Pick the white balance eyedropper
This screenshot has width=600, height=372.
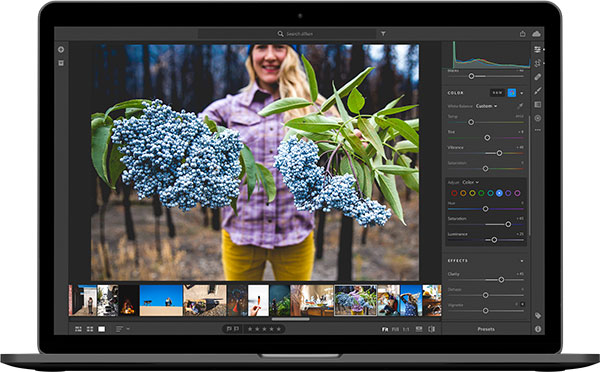pos(520,106)
